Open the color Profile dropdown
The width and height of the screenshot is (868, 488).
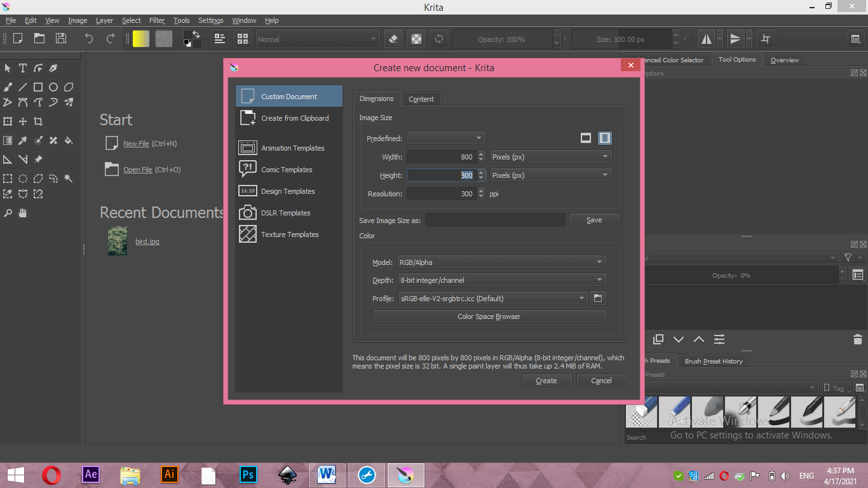pyautogui.click(x=492, y=298)
